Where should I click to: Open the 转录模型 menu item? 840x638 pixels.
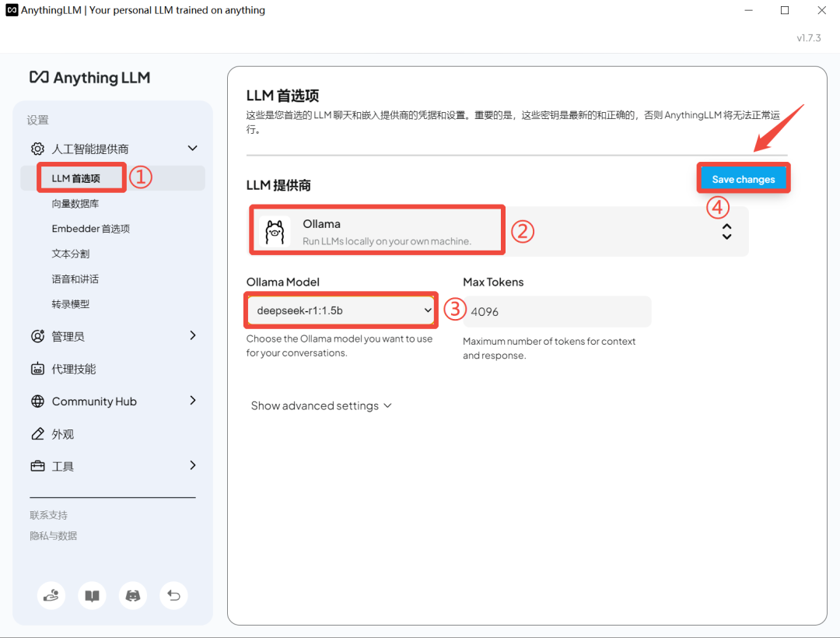pyautogui.click(x=70, y=304)
